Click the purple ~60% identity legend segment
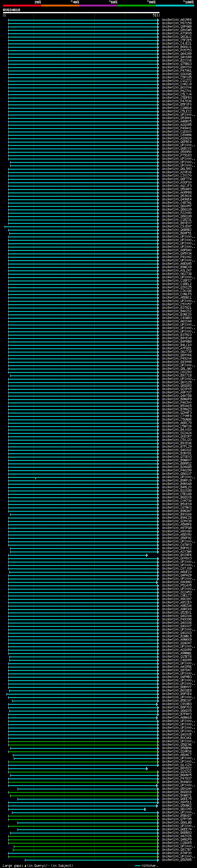197x868 pixels. (99, 6)
